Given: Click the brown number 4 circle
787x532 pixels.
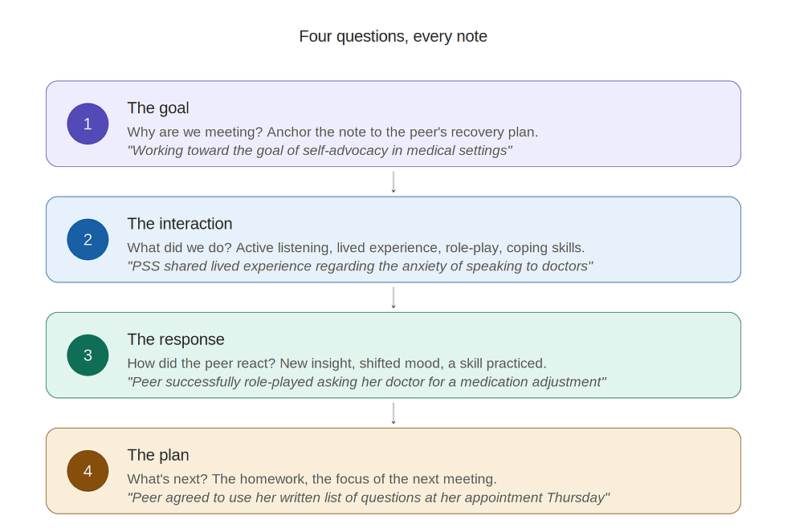Looking at the screenshot, I should (88, 471).
